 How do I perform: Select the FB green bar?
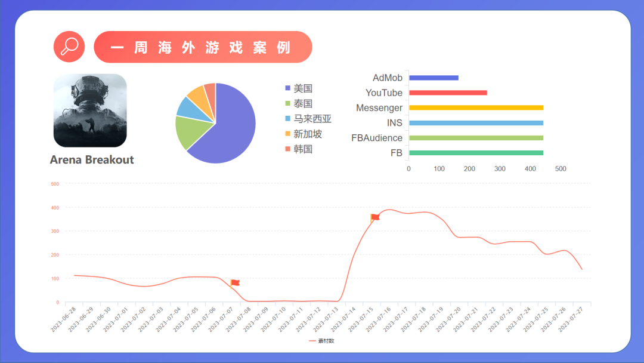475,153
